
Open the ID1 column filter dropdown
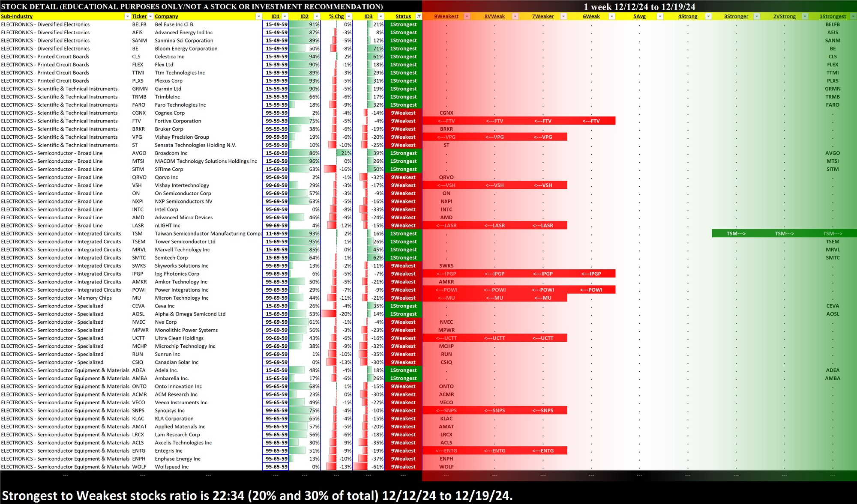pos(285,16)
